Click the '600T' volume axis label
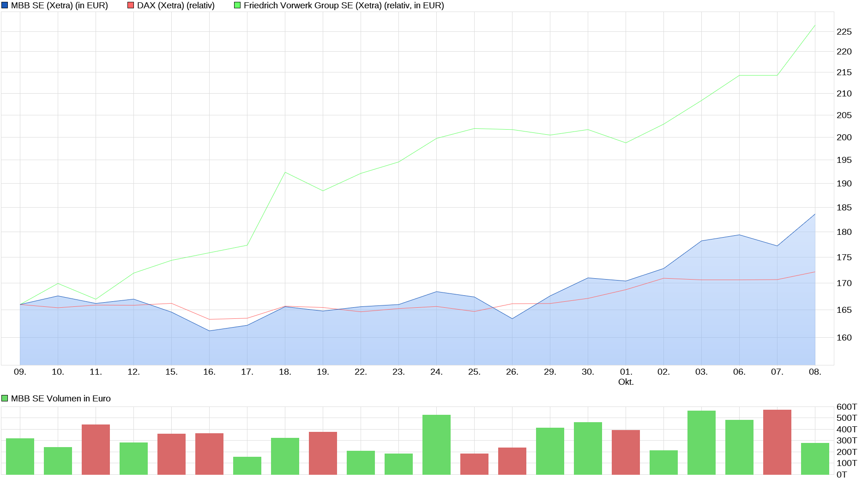868x484 pixels. tap(846, 406)
